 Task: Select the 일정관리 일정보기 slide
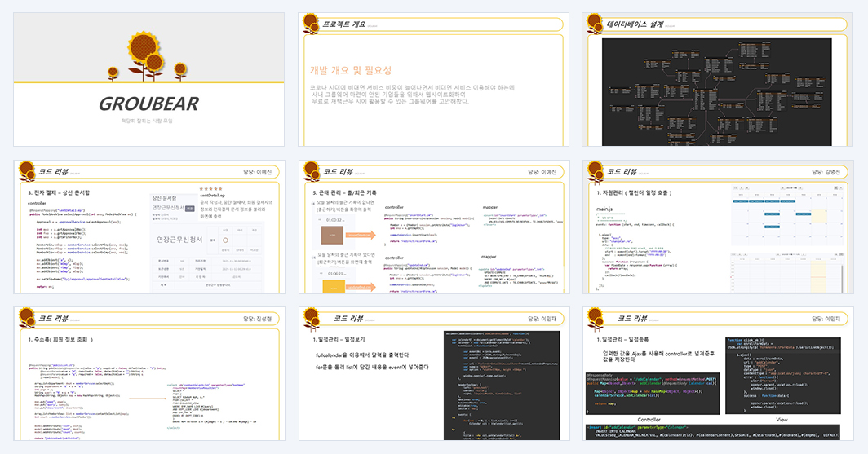[x=433, y=374]
